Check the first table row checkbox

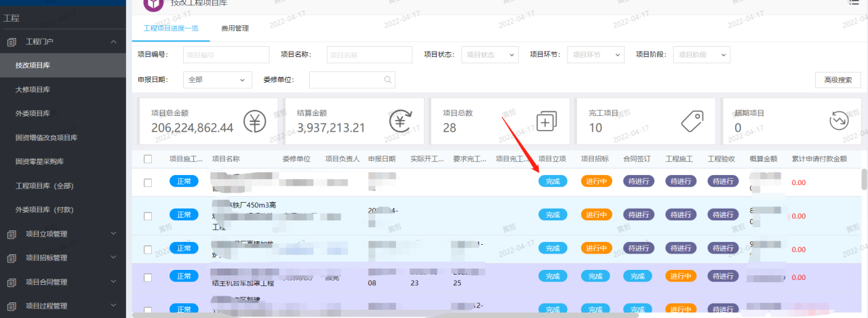tap(148, 182)
